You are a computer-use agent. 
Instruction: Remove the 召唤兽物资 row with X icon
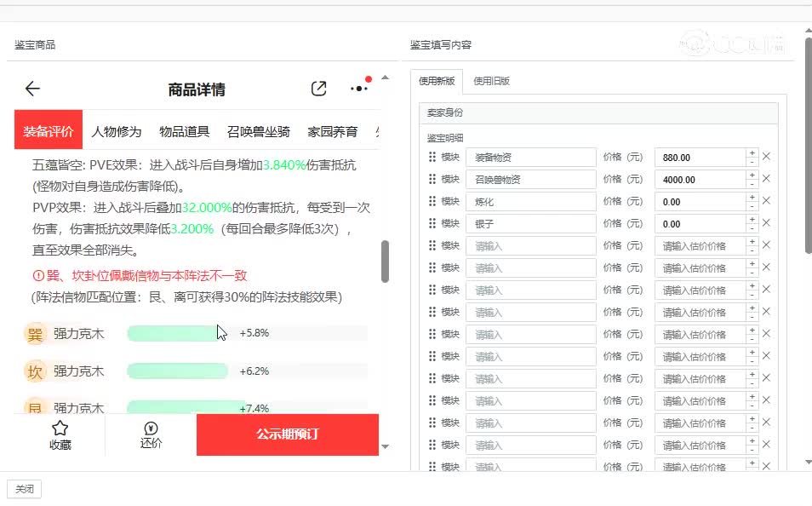(x=766, y=179)
